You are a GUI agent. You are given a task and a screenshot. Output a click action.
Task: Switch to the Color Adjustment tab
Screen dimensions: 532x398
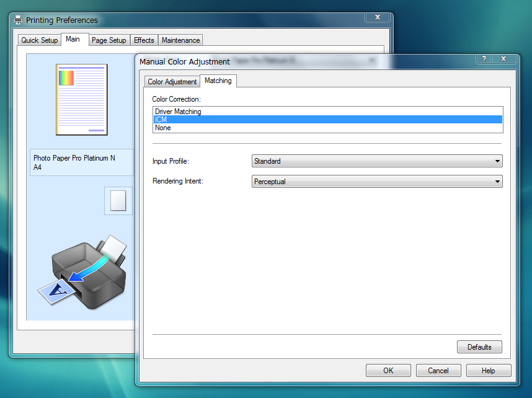[172, 82]
